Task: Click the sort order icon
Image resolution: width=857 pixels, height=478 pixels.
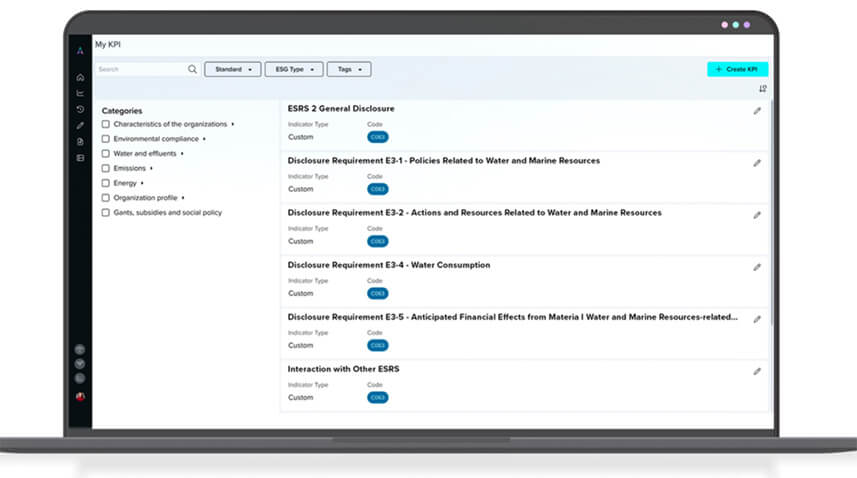Action: tap(763, 90)
